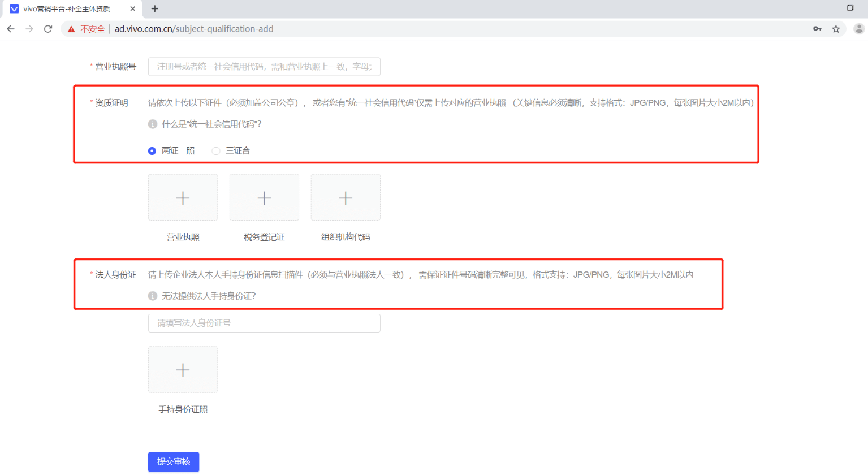Switch to the vivo营销平台-补全主体资质 tab
Viewport: 868px width, 475px height.
coord(68,8)
